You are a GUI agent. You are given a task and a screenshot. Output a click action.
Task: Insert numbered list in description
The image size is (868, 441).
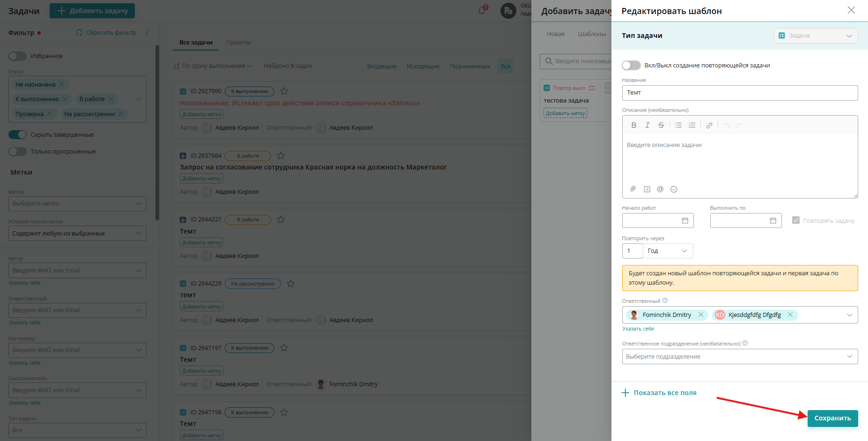tap(692, 125)
